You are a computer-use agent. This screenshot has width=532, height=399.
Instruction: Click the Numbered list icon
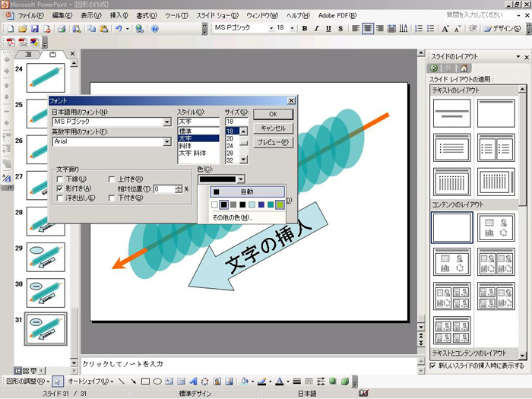click(419, 29)
